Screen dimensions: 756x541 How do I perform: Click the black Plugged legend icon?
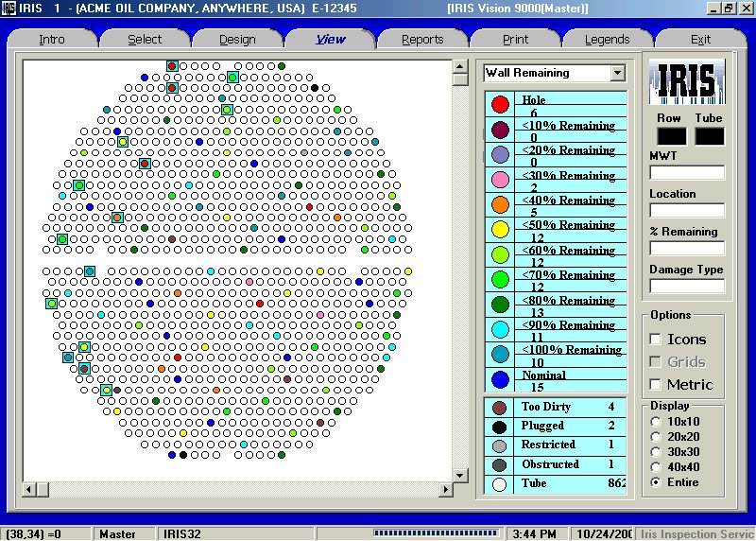[x=500, y=428]
